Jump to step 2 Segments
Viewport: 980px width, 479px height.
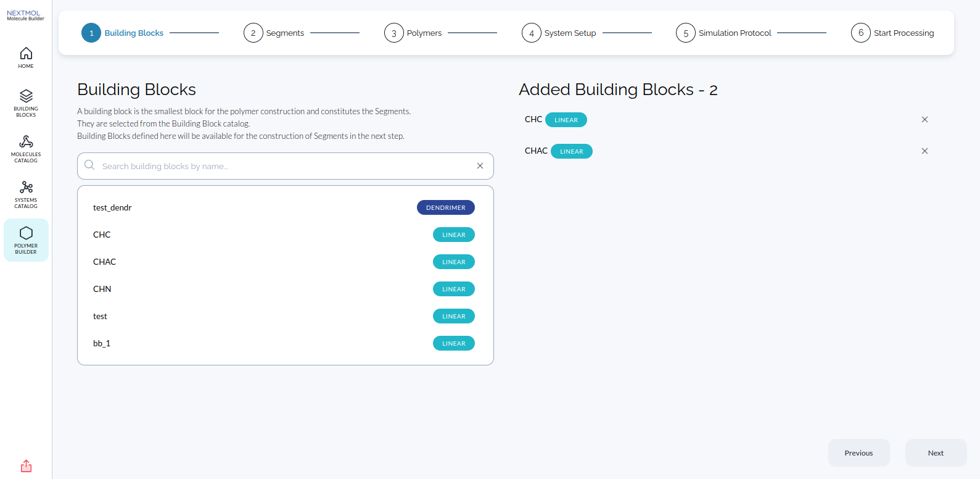pos(274,33)
